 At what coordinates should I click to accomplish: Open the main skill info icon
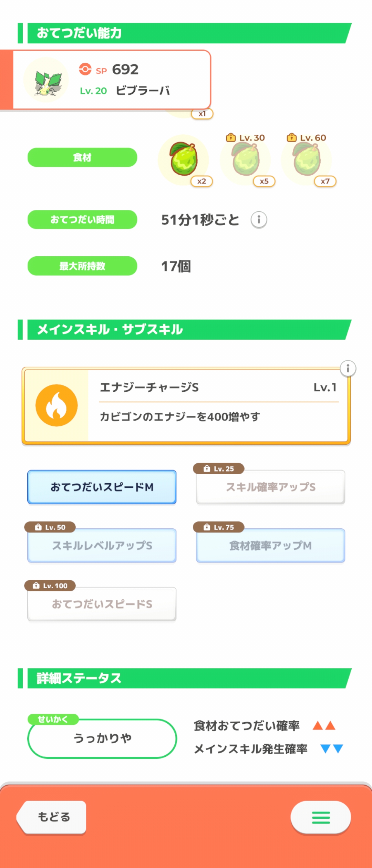pyautogui.click(x=348, y=369)
